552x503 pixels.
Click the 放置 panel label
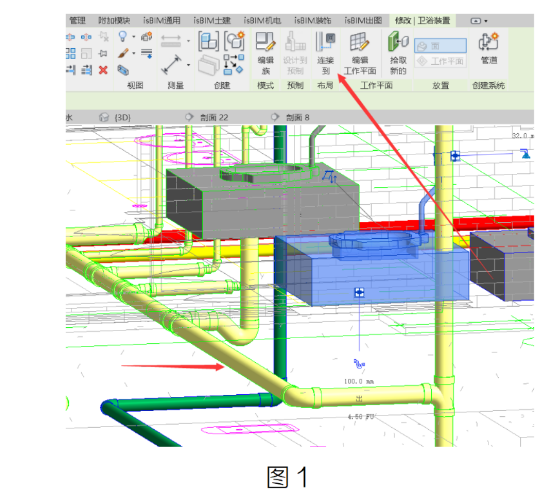click(x=440, y=85)
